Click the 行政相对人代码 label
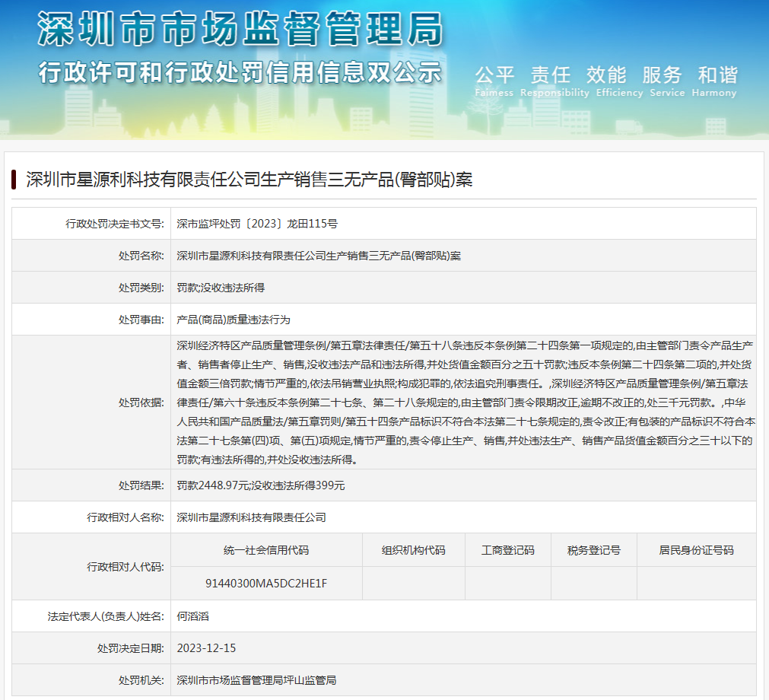The image size is (769, 700). [126, 567]
